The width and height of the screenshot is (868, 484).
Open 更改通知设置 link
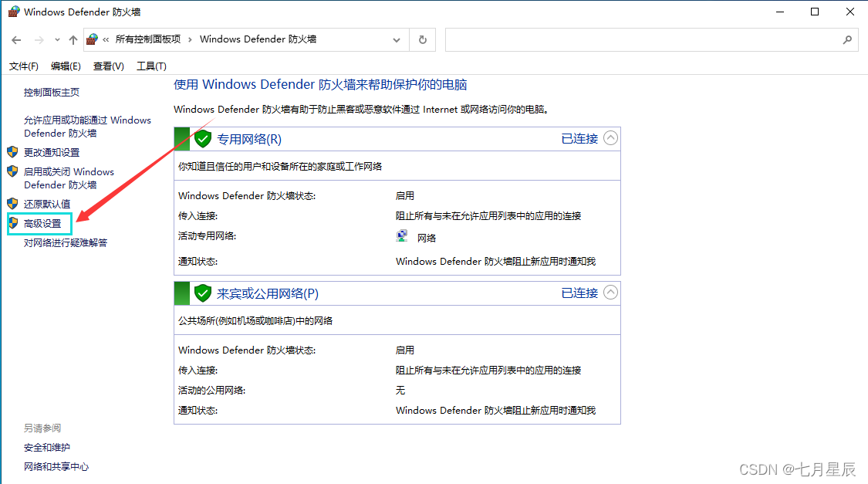pos(52,152)
